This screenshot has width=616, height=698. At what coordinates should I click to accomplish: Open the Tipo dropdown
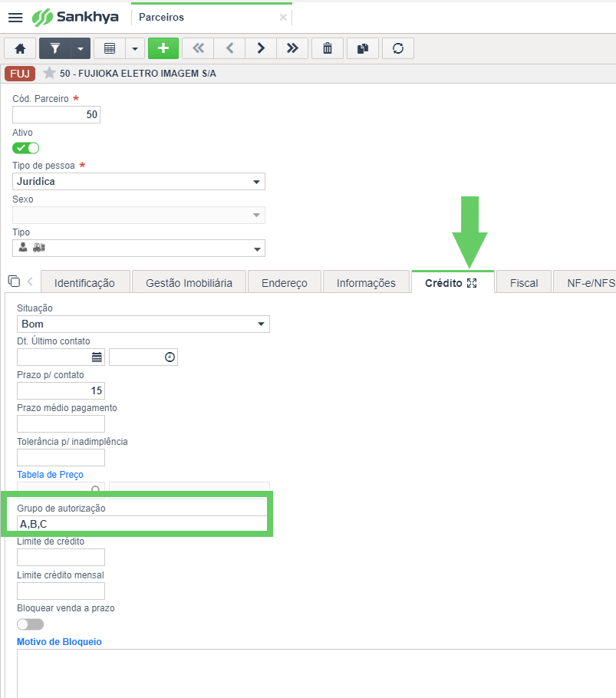pyautogui.click(x=139, y=249)
